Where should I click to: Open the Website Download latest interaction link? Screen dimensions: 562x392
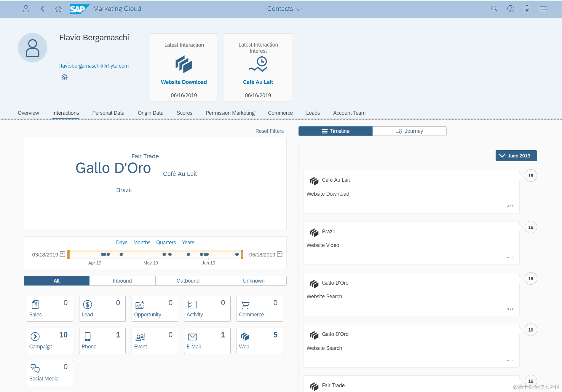[184, 82]
